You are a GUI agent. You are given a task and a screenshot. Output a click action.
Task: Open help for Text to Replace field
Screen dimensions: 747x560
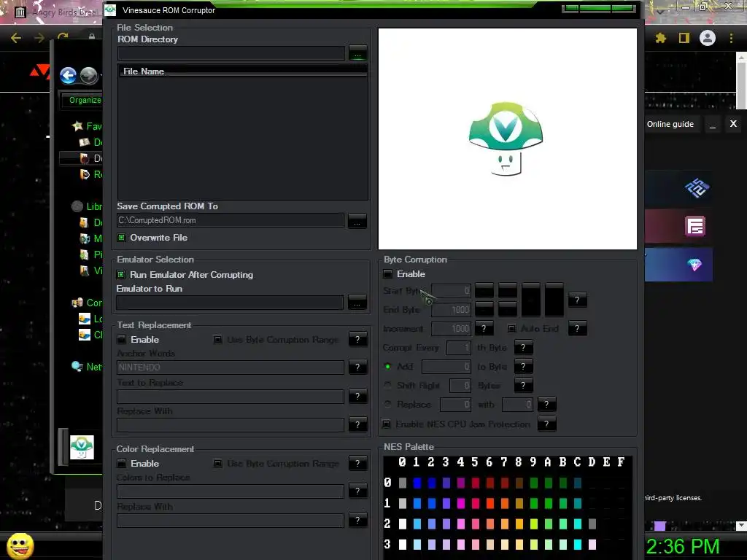357,396
